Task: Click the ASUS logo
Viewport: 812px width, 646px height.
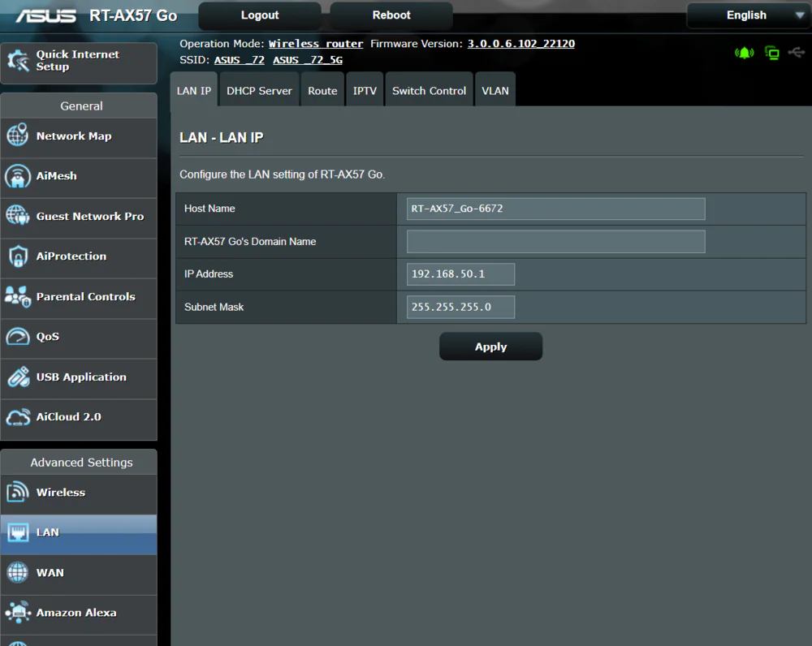Action: [45, 16]
